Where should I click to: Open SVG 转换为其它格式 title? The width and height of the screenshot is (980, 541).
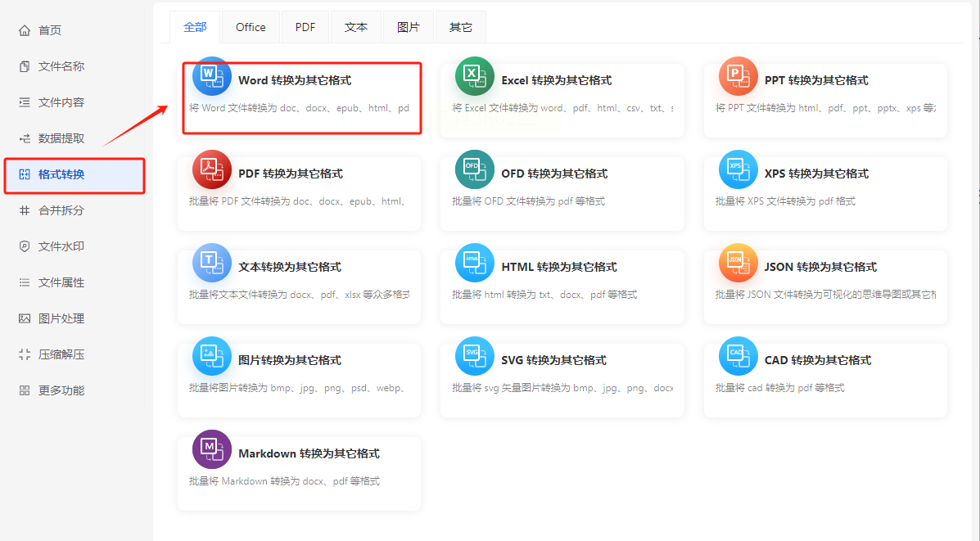[x=553, y=360]
